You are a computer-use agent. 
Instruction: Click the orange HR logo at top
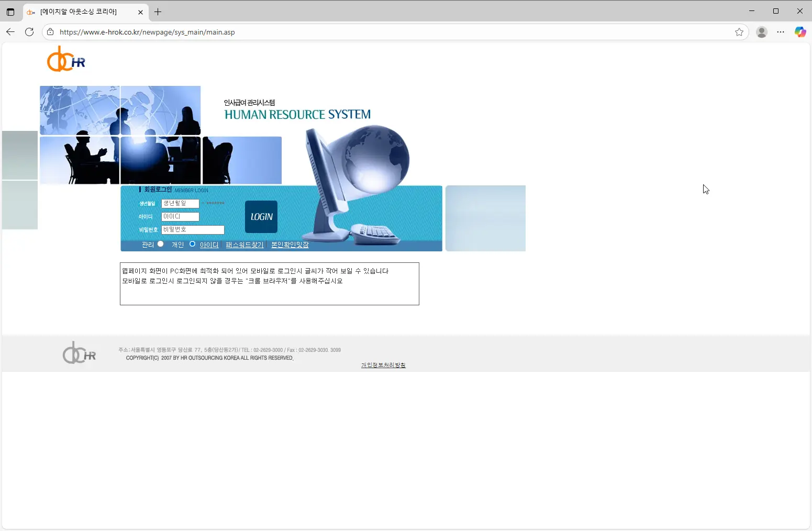click(66, 59)
